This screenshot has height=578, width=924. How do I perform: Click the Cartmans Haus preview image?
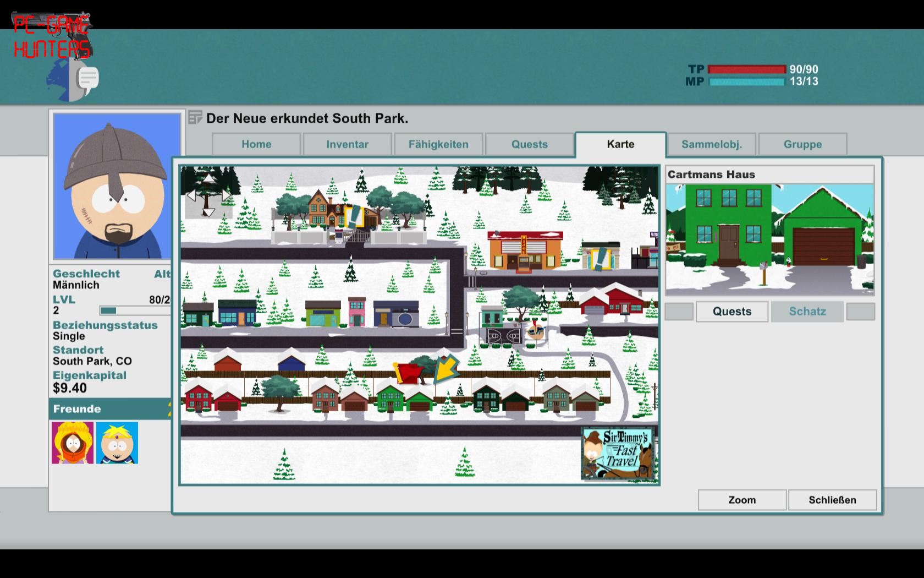coord(769,239)
